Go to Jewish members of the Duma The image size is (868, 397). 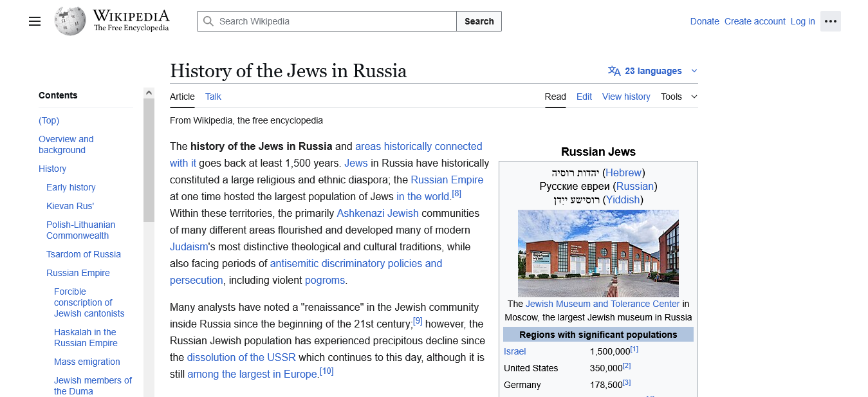click(93, 385)
